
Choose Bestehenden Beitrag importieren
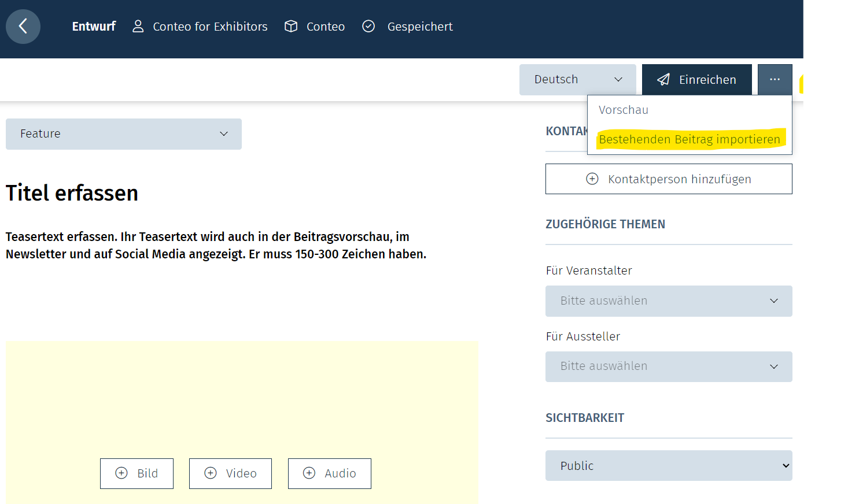690,139
